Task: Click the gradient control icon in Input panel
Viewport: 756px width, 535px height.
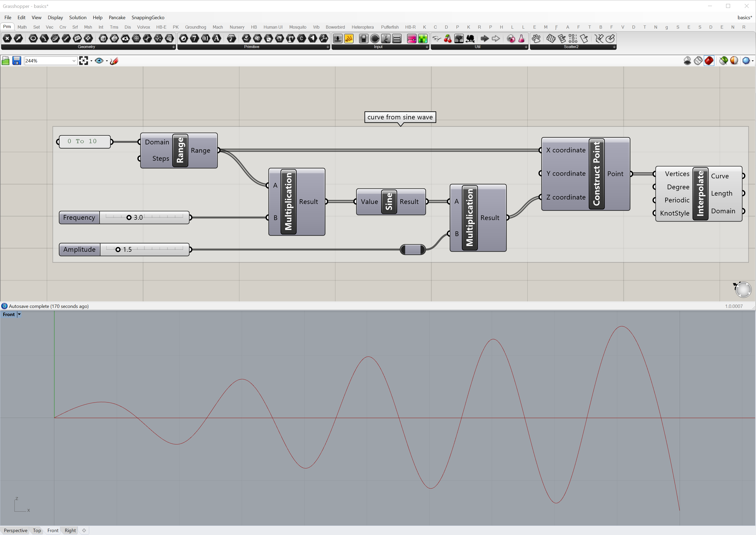Action: click(412, 39)
